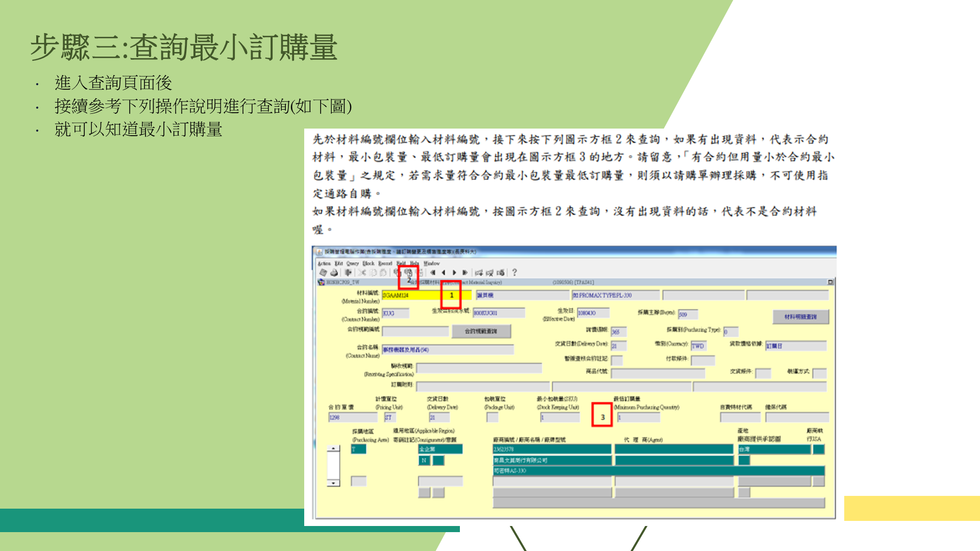Screen dimensions: 980x551
Task: Click the Pricing Unit field ST
Action: (x=389, y=417)
